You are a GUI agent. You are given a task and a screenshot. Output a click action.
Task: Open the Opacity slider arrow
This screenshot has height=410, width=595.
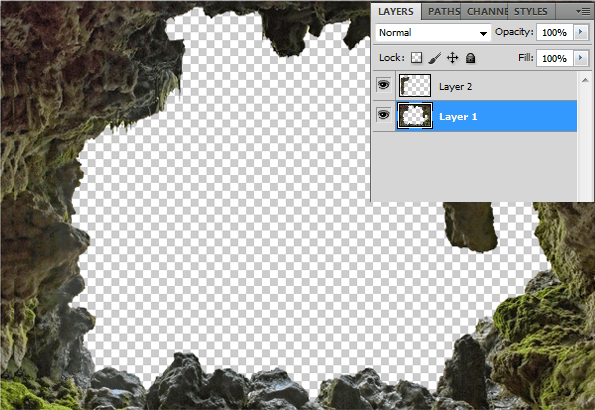[x=580, y=32]
